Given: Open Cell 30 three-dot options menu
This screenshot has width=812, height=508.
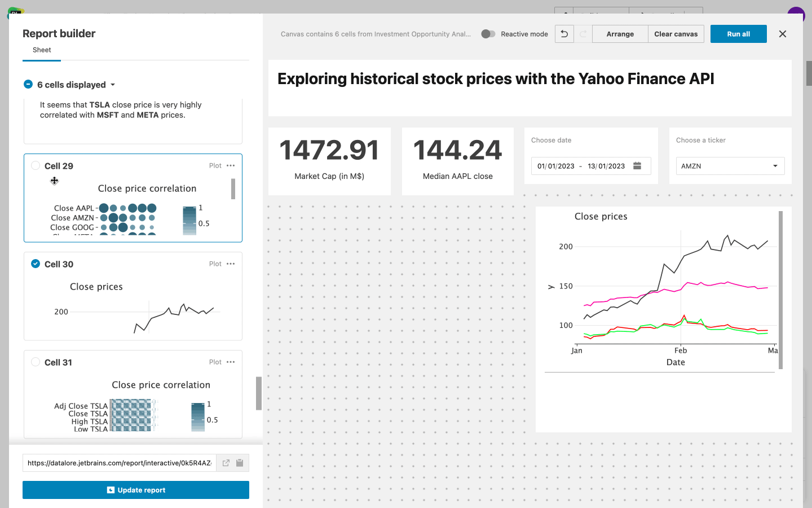Looking at the screenshot, I should click(x=231, y=264).
